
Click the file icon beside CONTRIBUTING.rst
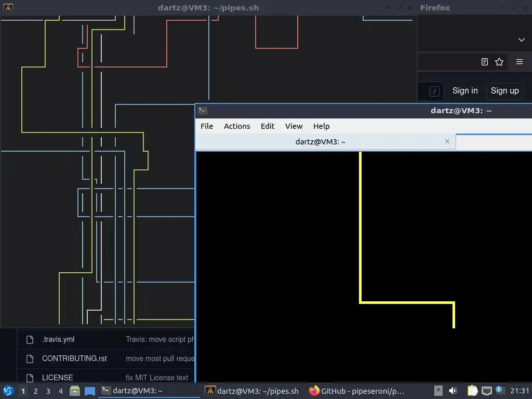(30, 358)
